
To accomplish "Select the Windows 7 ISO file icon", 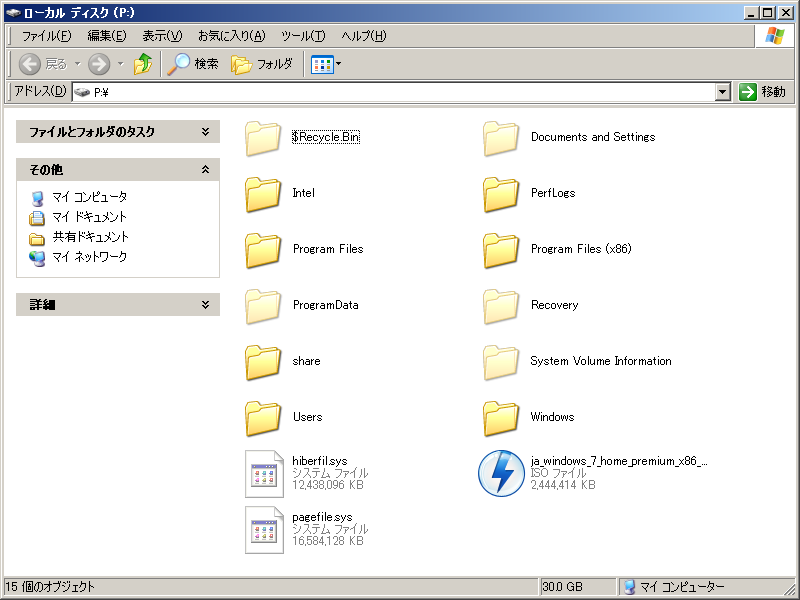I will pos(502,473).
